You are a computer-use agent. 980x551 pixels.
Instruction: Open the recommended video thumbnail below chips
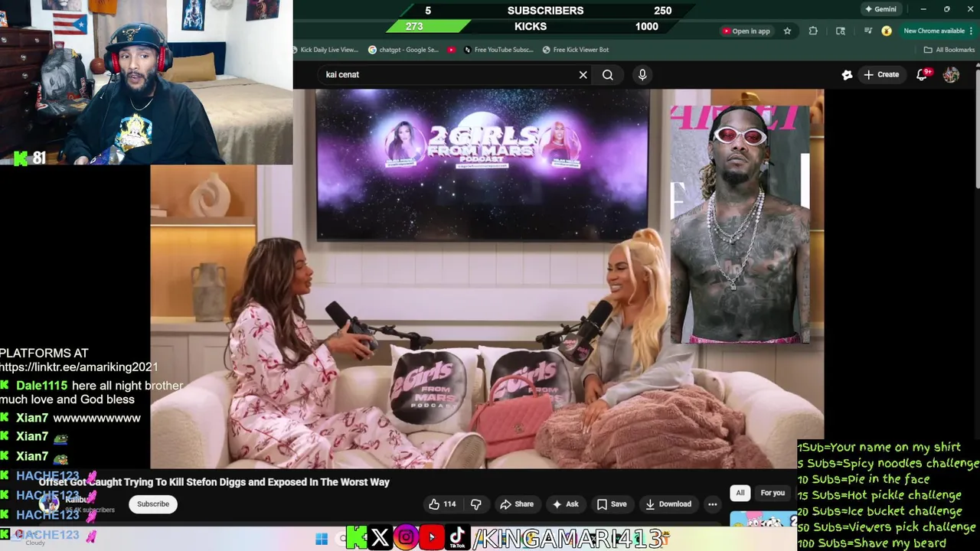pos(763,519)
